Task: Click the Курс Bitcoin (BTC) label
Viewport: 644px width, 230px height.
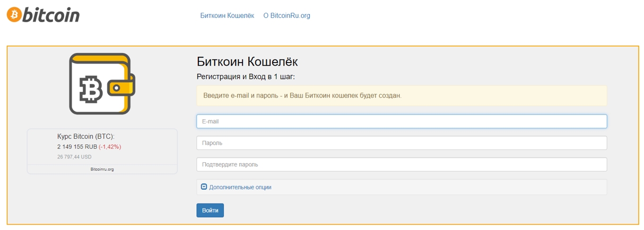Action: (86, 136)
